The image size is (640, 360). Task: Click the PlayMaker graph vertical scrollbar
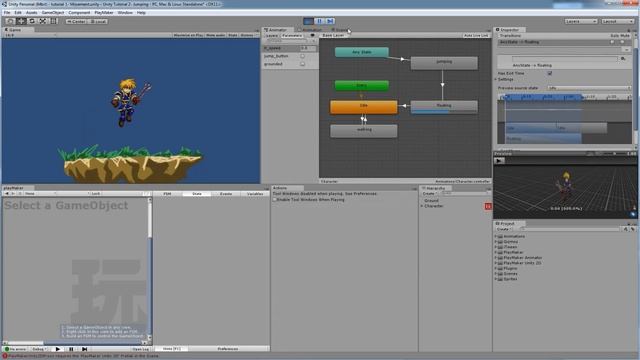click(149, 269)
